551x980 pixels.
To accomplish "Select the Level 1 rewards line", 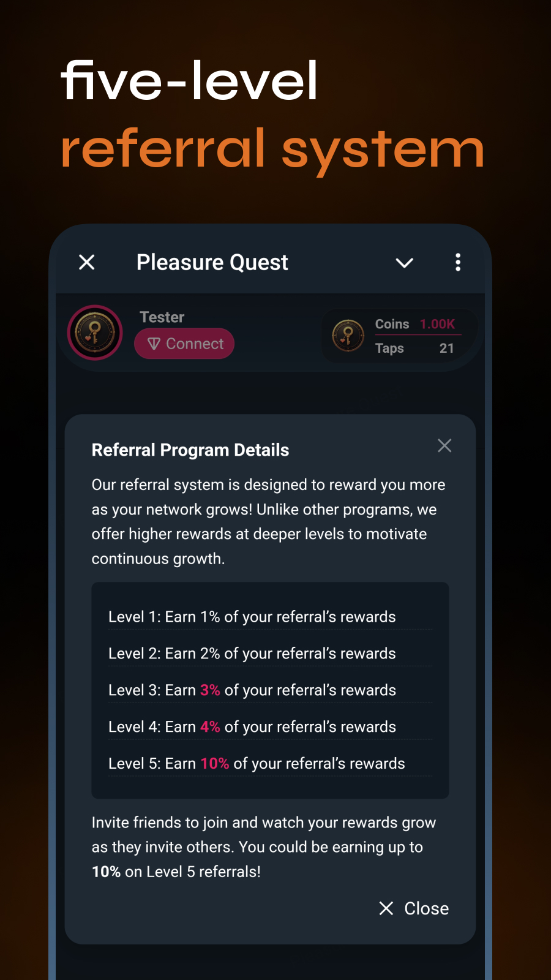I will [x=252, y=617].
